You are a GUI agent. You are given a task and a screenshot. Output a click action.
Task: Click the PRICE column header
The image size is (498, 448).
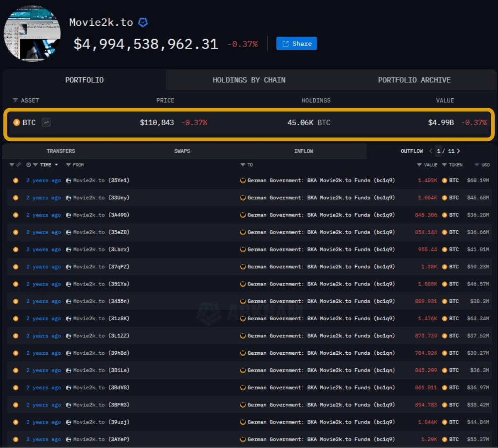coord(165,100)
